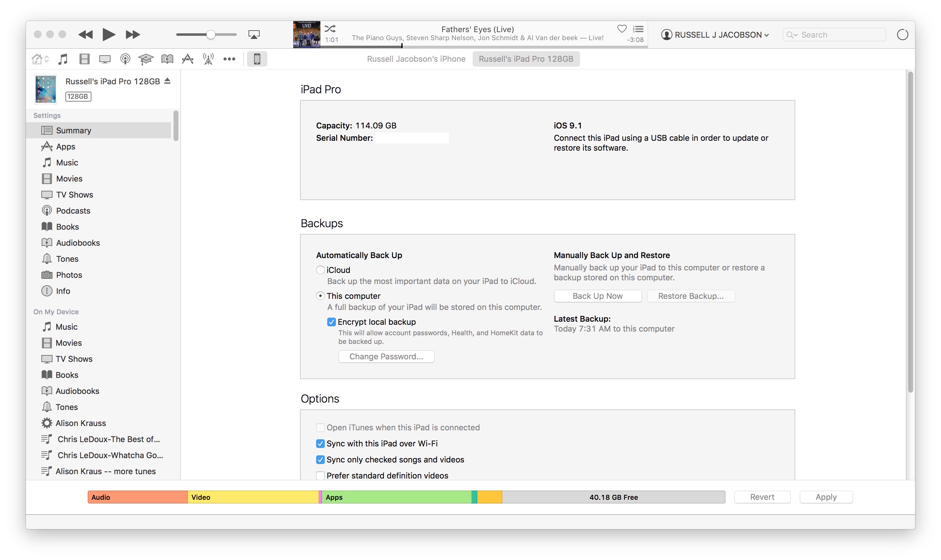Open the AirPlay output options
941x560 pixels.
[254, 35]
